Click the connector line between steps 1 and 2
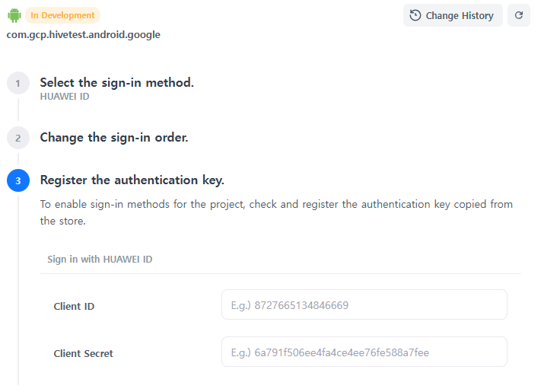The width and height of the screenshot is (544, 392). pyautogui.click(x=17, y=110)
